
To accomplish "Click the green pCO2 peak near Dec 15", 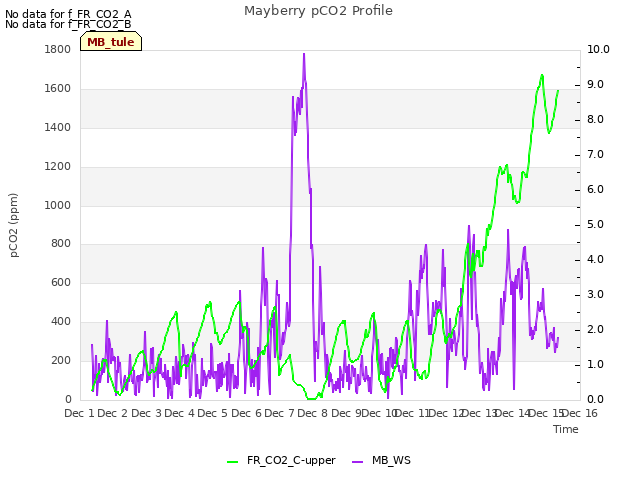I will pyautogui.click(x=542, y=76).
